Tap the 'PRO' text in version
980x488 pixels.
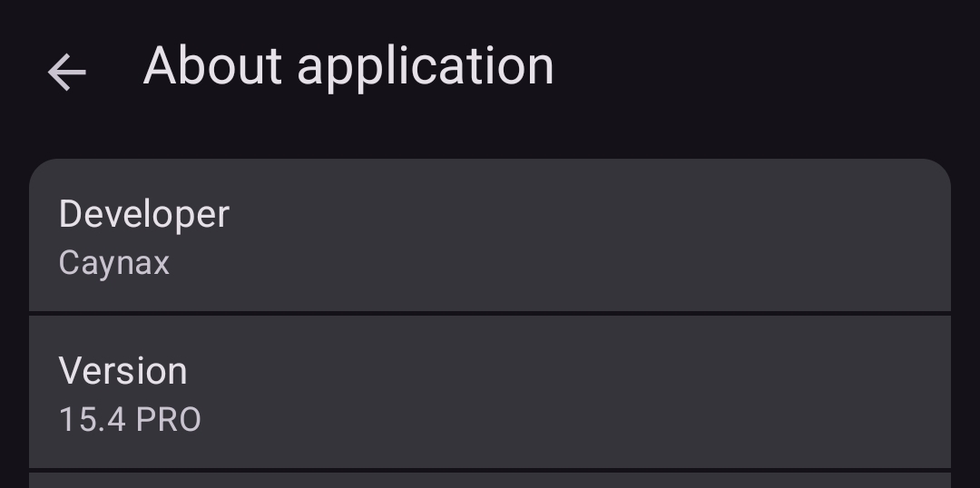coord(168,420)
